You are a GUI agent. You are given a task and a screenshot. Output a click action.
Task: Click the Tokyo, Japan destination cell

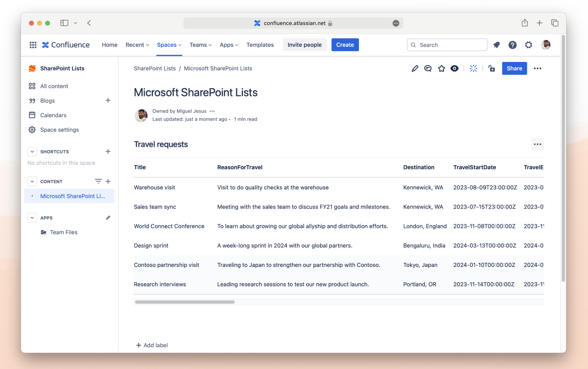(x=420, y=265)
